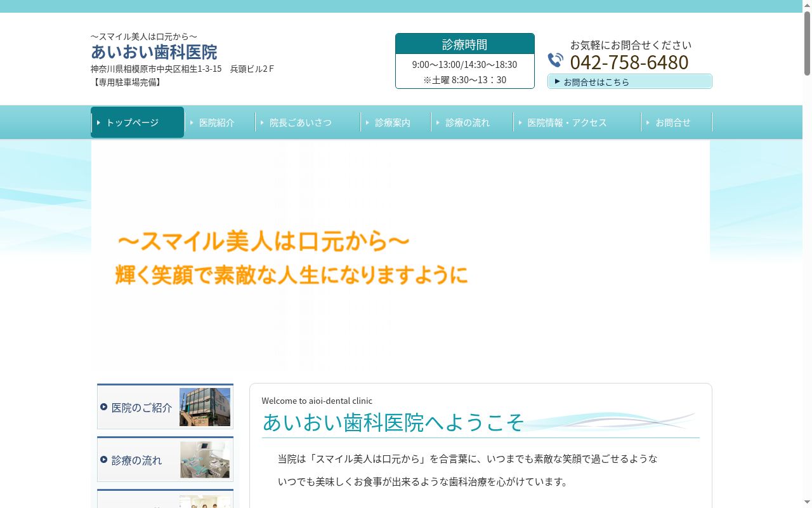Screen dimensions: 812x508
Task: Click the clinic building thumbnail
Action: tap(205, 407)
